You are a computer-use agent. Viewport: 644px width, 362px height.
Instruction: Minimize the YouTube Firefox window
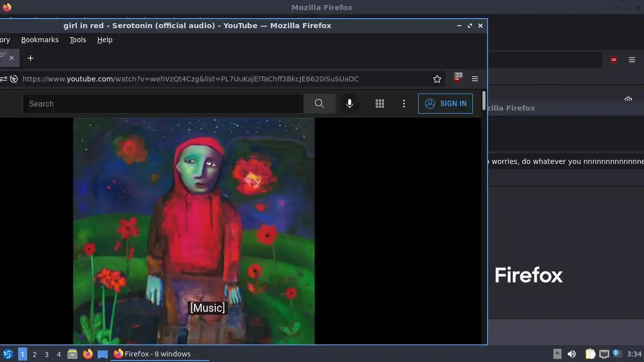tap(459, 26)
